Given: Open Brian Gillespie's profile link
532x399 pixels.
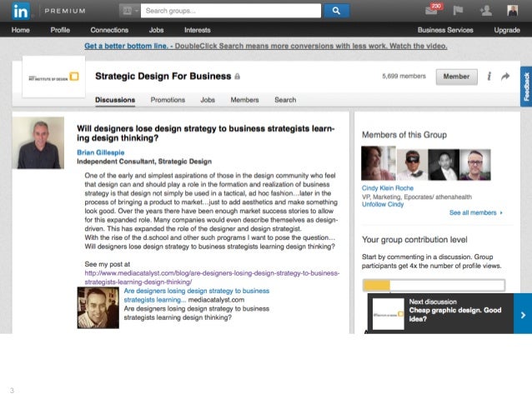Looking at the screenshot, I should click(100, 152).
